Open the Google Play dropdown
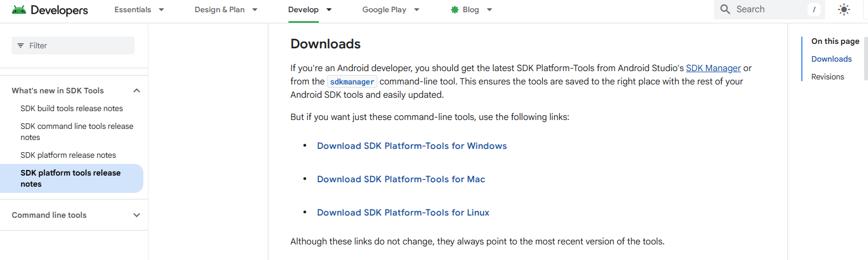 [416, 9]
